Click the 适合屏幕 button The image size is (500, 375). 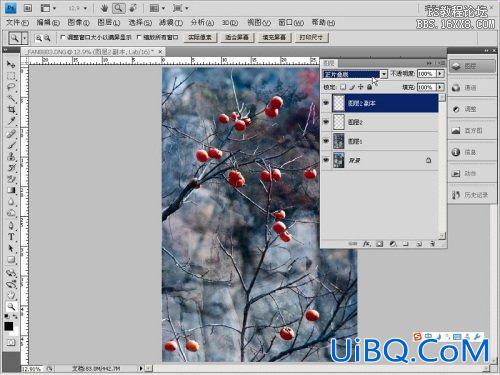point(237,37)
